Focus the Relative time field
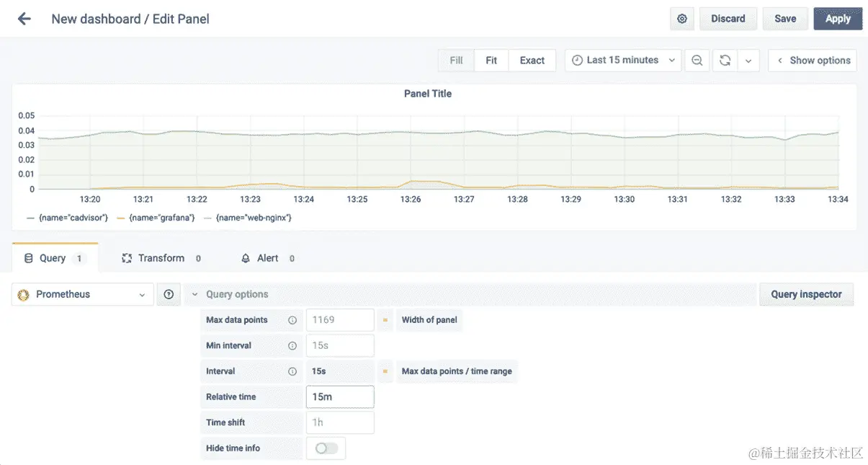 coord(340,397)
